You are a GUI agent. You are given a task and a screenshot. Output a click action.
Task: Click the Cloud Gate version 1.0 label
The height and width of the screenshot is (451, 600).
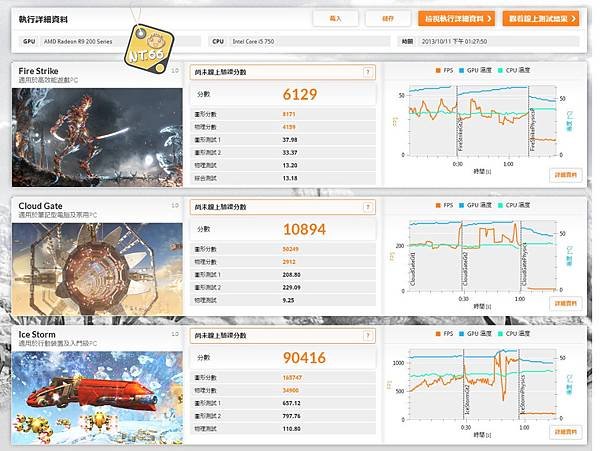pyautogui.click(x=175, y=205)
